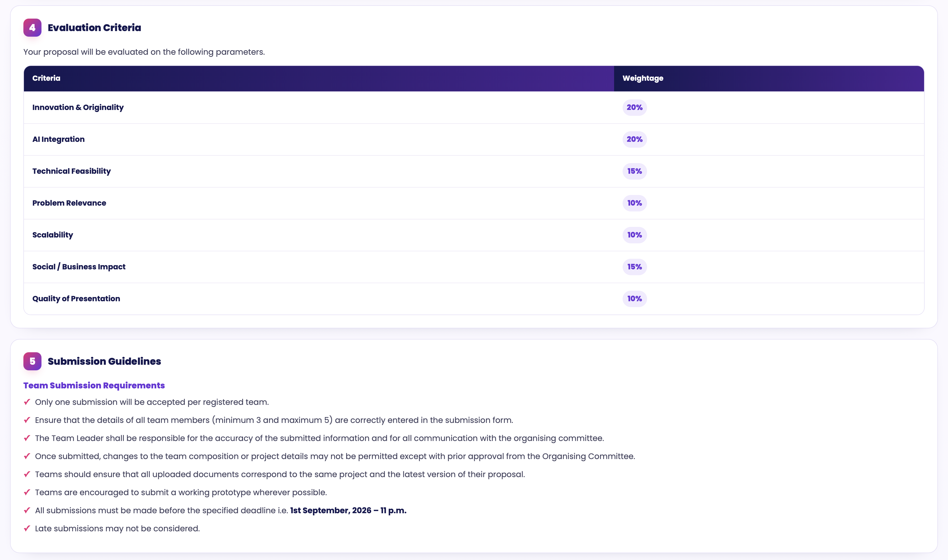Viewport: 948px width, 560px height.
Task: Click the section 4 number badge
Action: point(32,28)
